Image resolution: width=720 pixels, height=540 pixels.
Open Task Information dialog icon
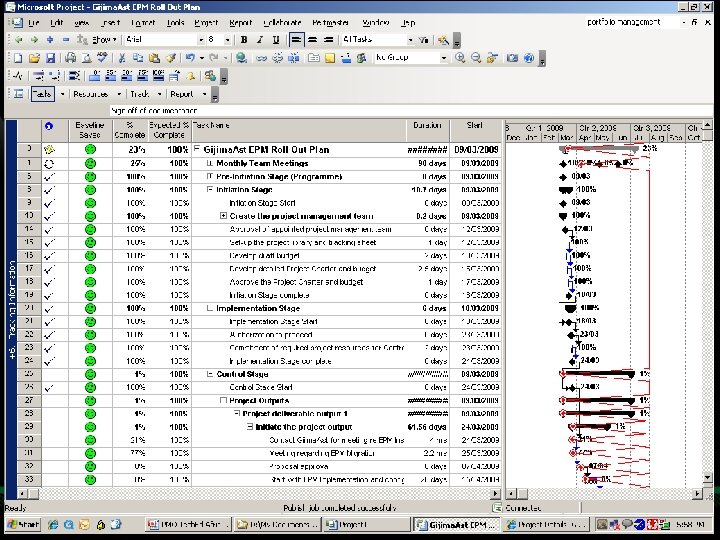[314, 58]
